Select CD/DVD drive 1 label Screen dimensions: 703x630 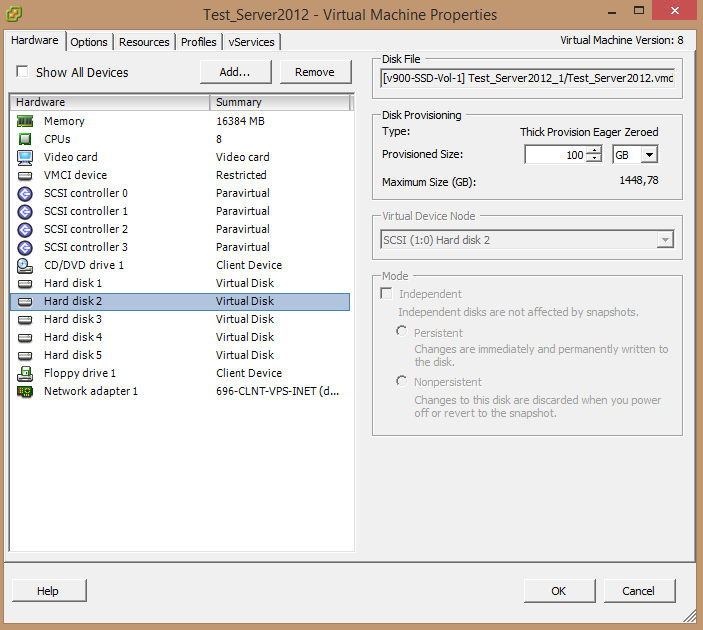point(84,265)
